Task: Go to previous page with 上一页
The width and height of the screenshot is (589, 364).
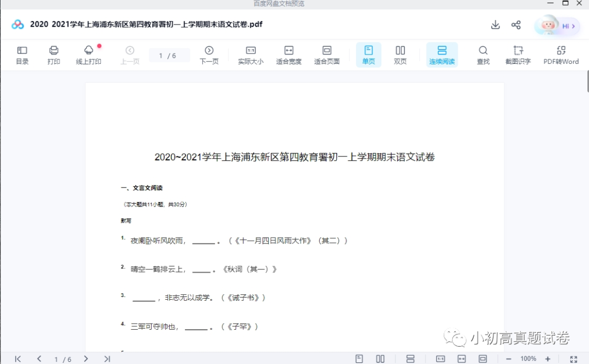Action: click(130, 55)
